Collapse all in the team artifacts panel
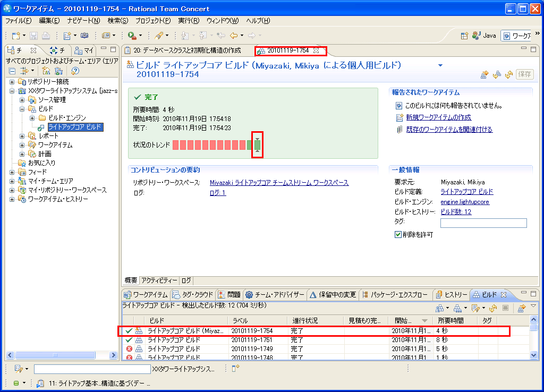 pos(12,71)
